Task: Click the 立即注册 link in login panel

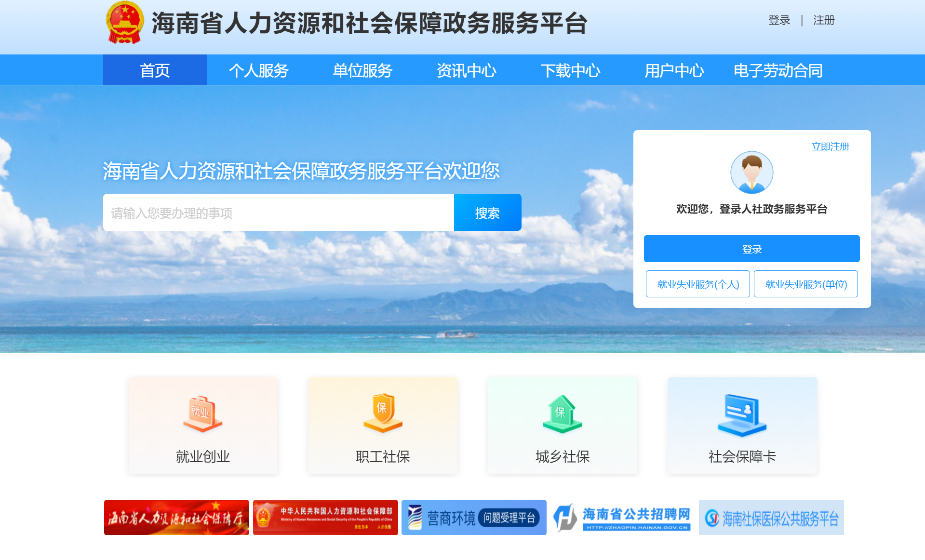Action: click(830, 147)
